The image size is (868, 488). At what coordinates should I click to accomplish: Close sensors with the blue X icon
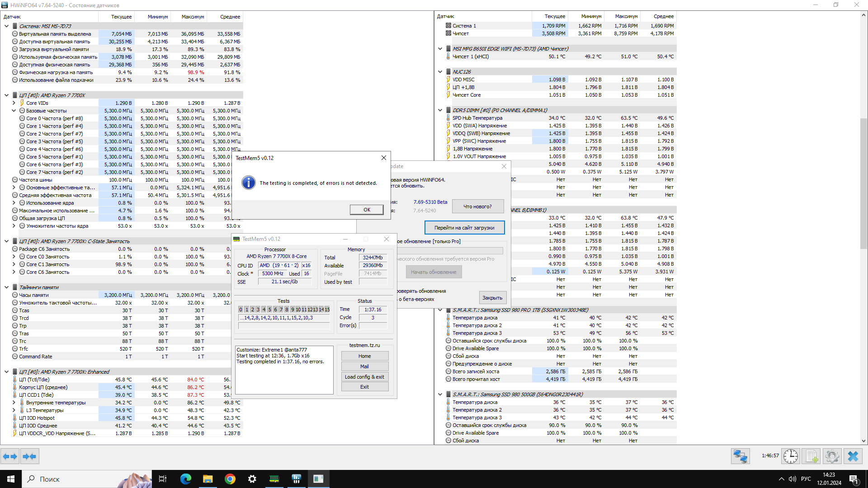[x=853, y=456]
